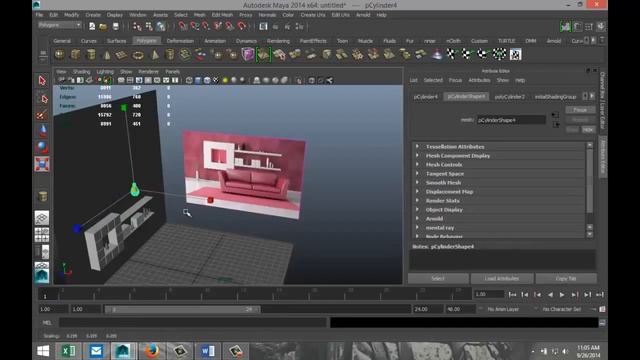This screenshot has height=360, width=640.
Task: Click the Focus button
Action: point(580,110)
